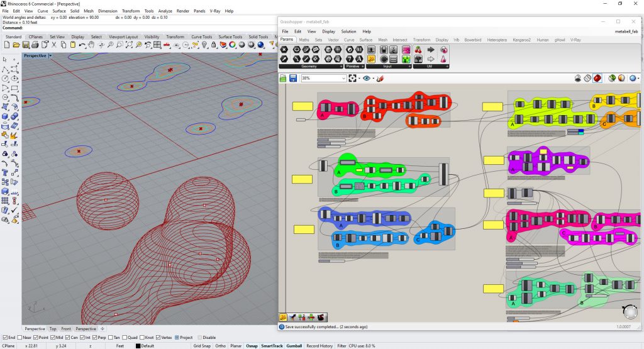Image resolution: width=644 pixels, height=349 pixels.
Task: Switch to the Top viewport tab
Action: click(x=53, y=329)
